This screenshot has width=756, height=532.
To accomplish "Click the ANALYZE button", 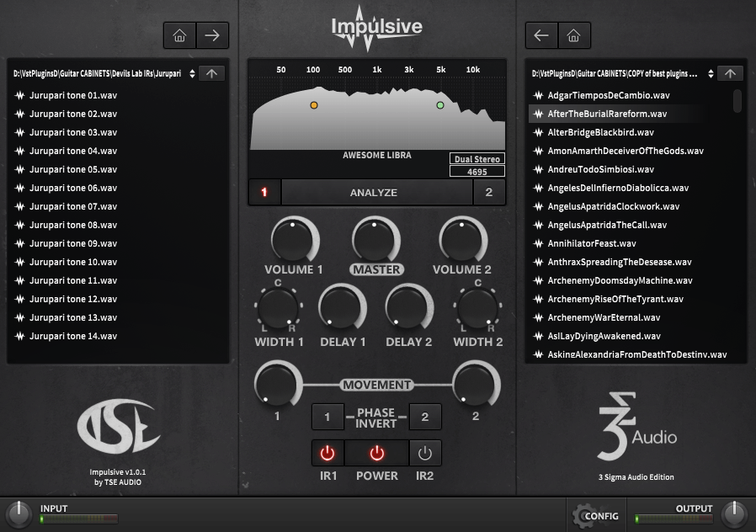I will tap(375, 191).
